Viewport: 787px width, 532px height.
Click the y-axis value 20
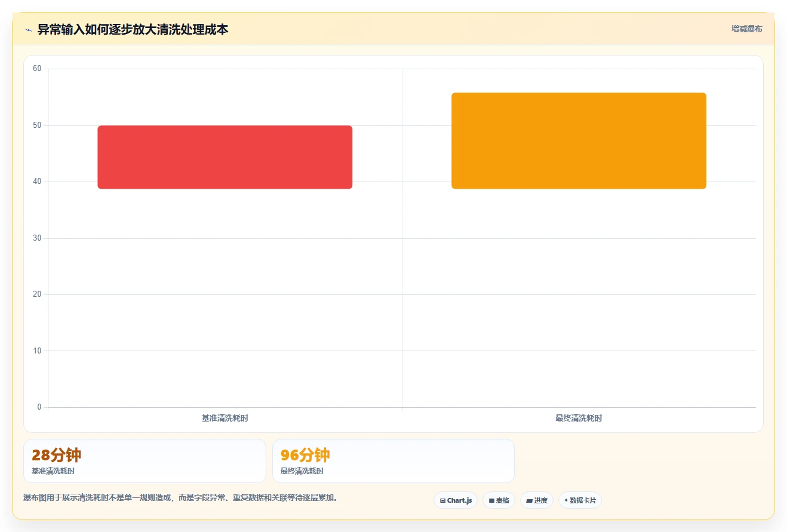[x=37, y=294]
